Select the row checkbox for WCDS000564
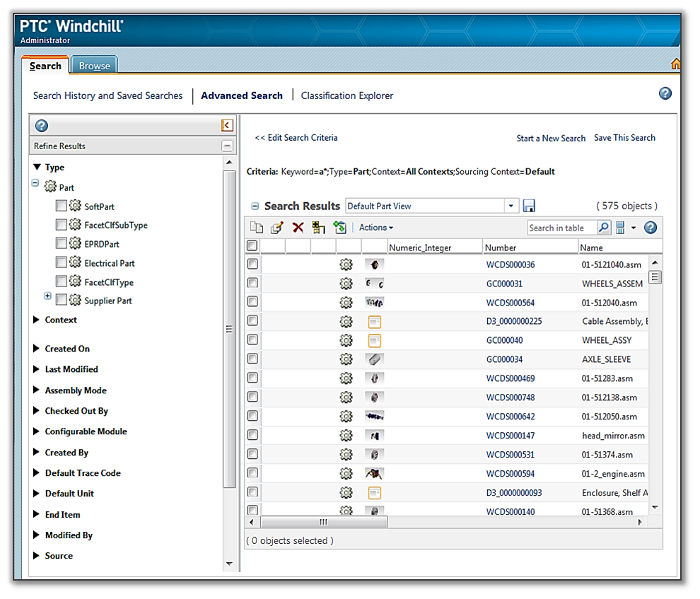 (252, 302)
